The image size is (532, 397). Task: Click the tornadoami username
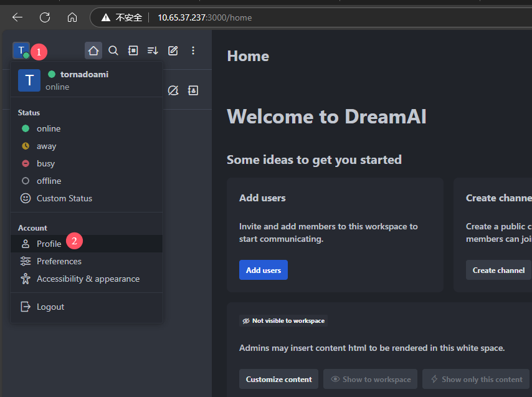click(85, 74)
